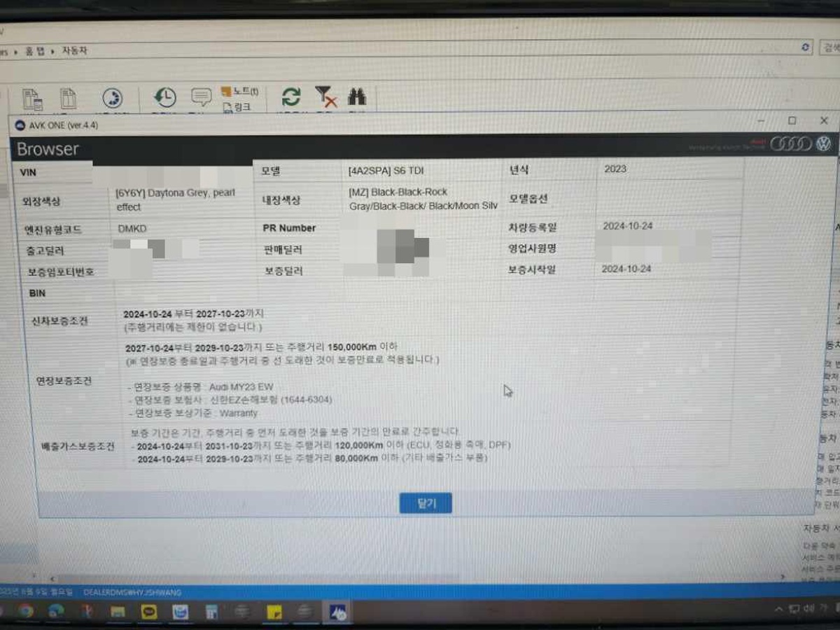The height and width of the screenshot is (630, 840).
Task: Click the green refresh arrows toolbar icon
Action: (x=291, y=97)
